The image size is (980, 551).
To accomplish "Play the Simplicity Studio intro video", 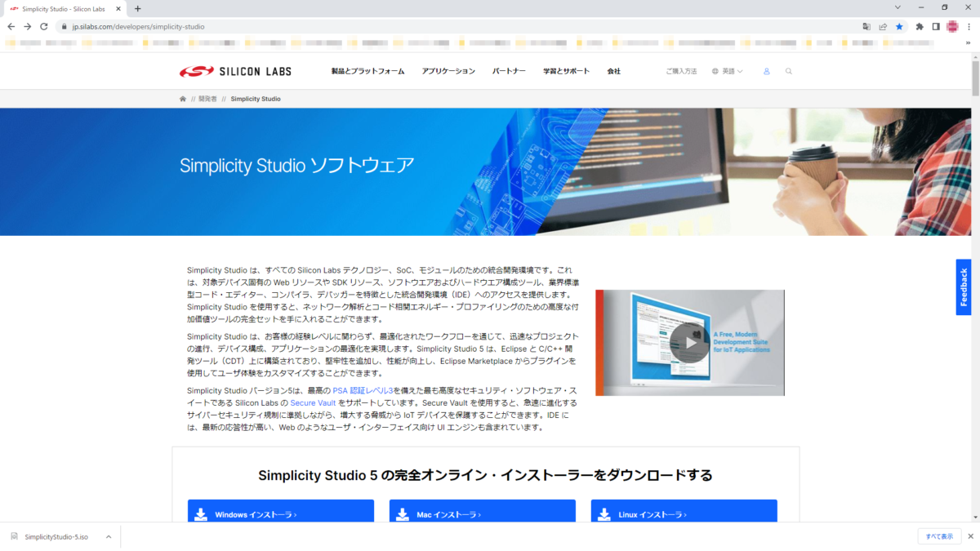I will tap(689, 343).
